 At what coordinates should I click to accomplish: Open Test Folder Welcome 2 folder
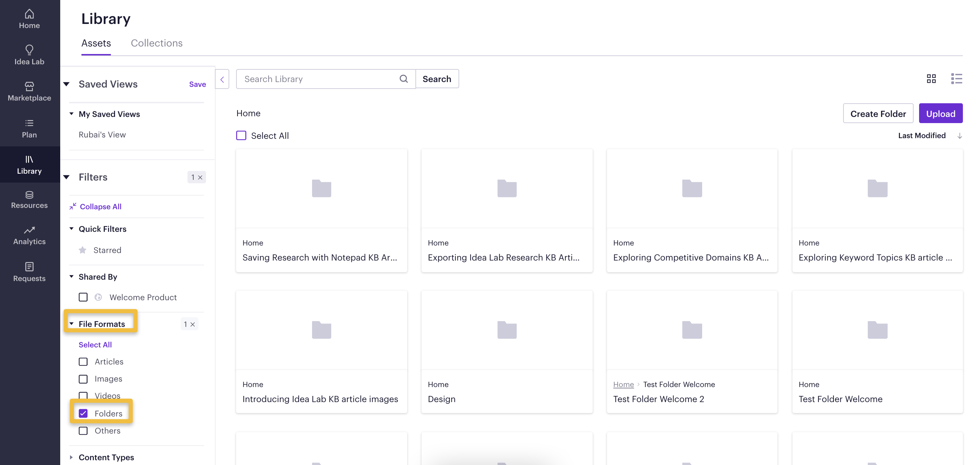(x=692, y=352)
